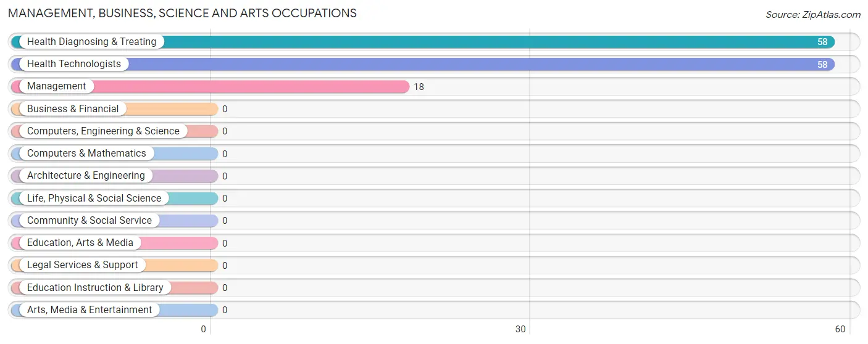Click the Arts, Media & Entertainment label
868x344 pixels.
click(x=90, y=310)
